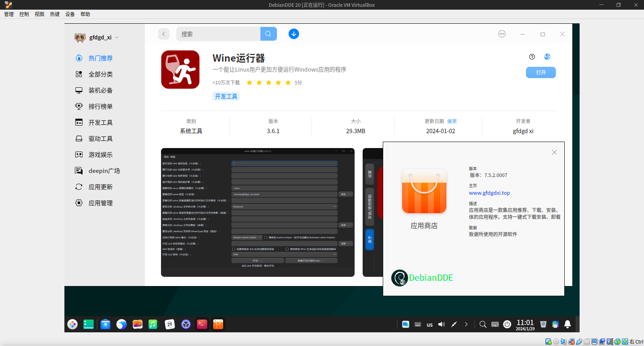Open trash icon in dock

coord(543,324)
